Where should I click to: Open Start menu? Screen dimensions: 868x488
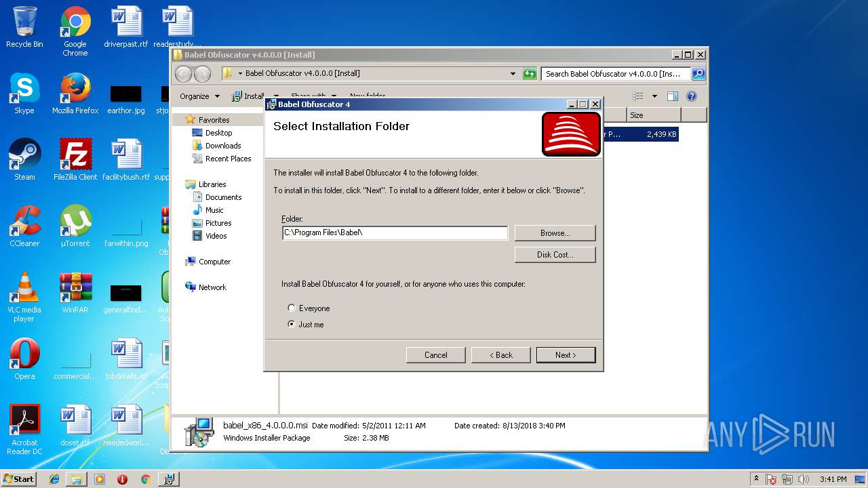pos(18,479)
